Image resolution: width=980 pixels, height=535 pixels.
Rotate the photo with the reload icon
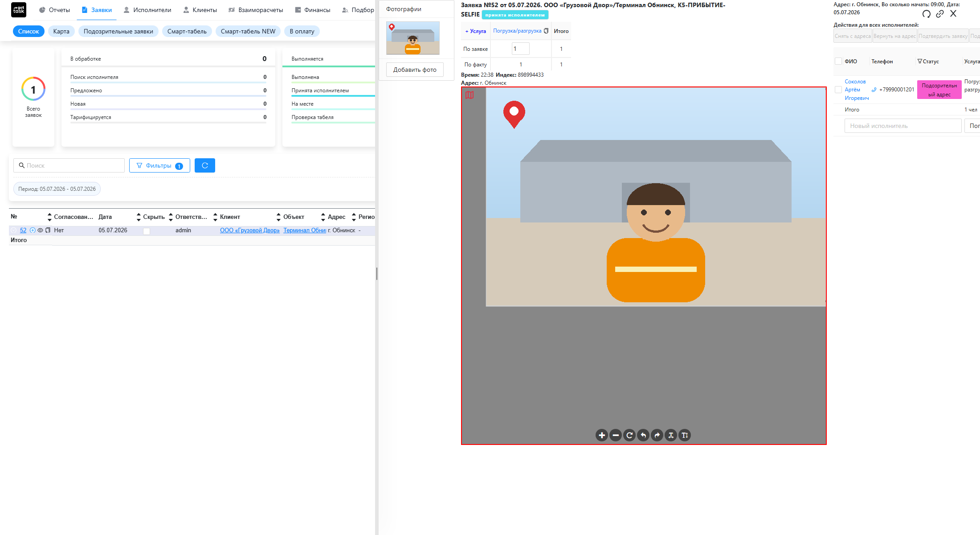point(629,435)
